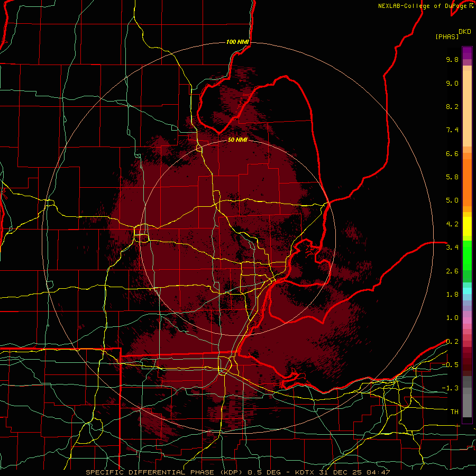Click the yellow segment of the color bar
The width and height of the screenshot is (476, 476).
pyautogui.click(x=467, y=226)
